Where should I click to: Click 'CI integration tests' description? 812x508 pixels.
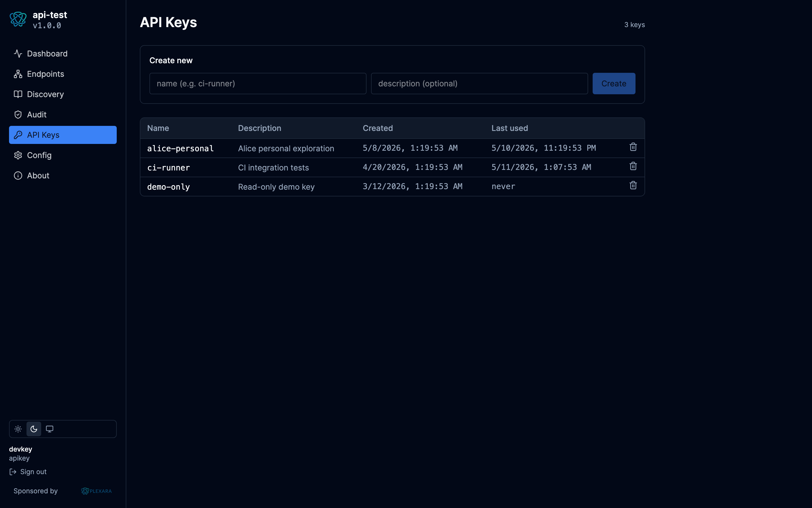(x=273, y=168)
